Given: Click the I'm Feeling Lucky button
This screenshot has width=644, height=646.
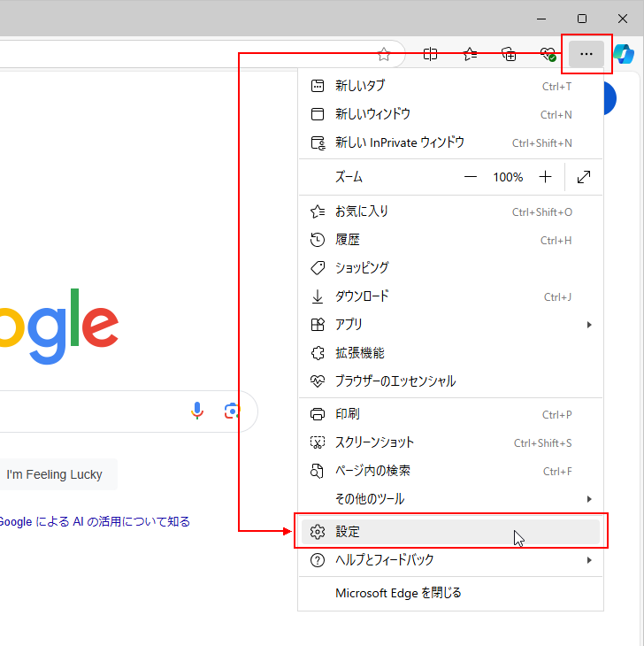Looking at the screenshot, I should coord(57,474).
